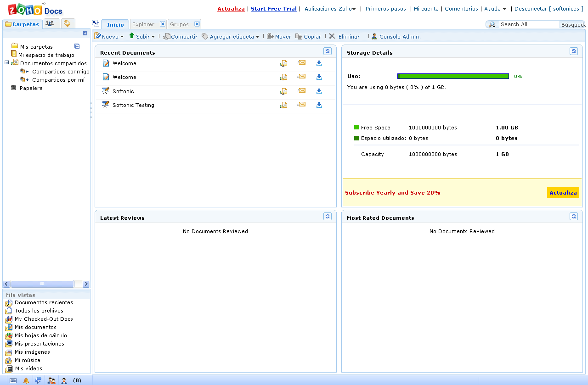Screen dimensions: 588x385
Task: Click Copiar in the toolbar
Action: (x=308, y=36)
